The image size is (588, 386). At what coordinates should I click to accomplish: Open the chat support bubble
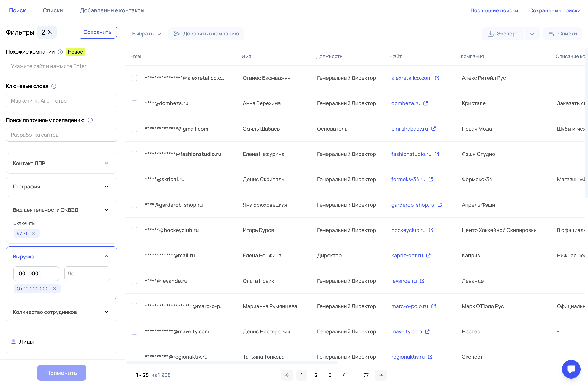tap(571, 369)
